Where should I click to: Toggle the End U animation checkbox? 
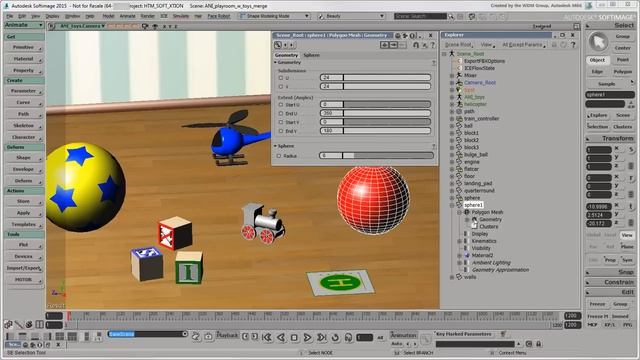click(x=280, y=113)
